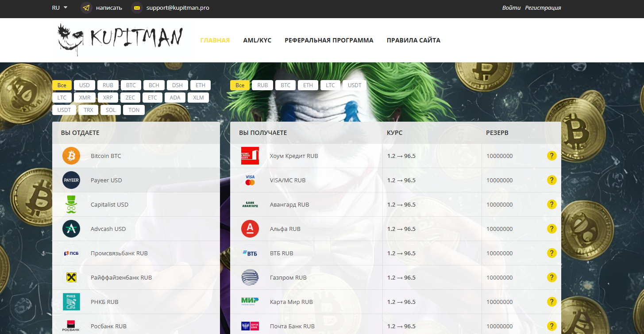Filter receive currencies by USDT
The width and height of the screenshot is (644, 334).
[x=355, y=85]
